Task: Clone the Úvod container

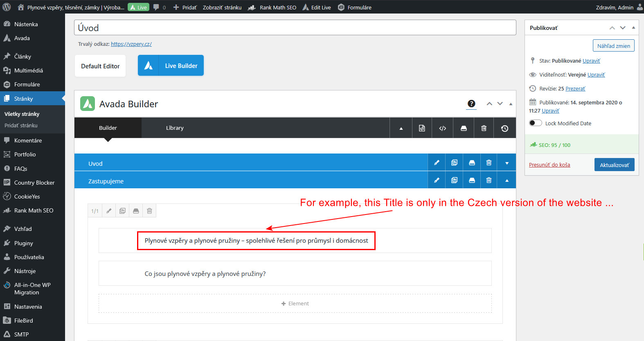Action: point(454,163)
